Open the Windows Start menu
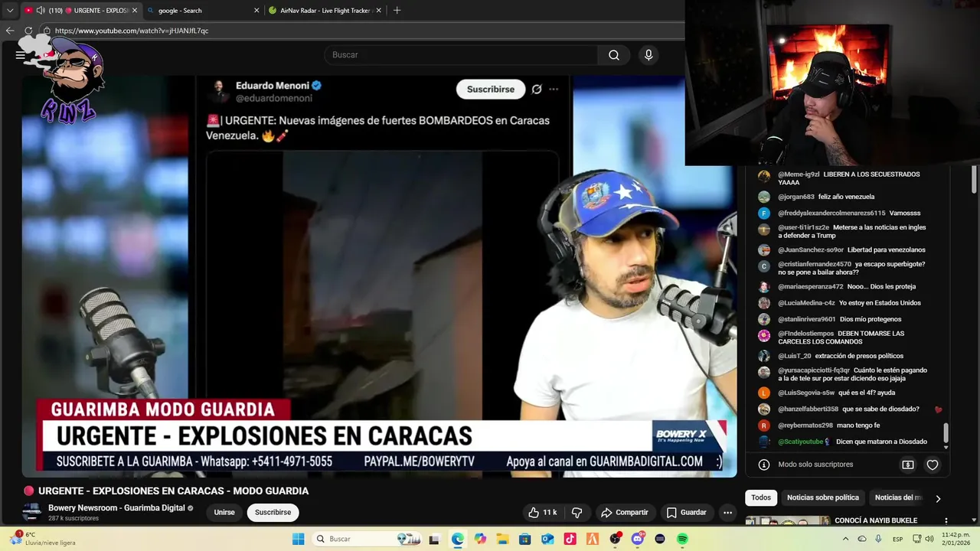 pos(298,539)
